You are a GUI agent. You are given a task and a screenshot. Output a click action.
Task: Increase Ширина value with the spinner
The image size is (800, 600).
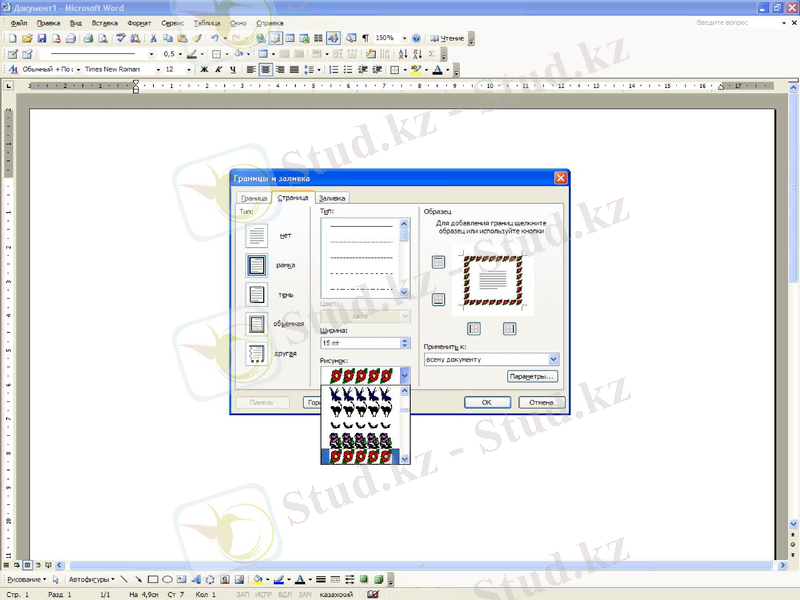pyautogui.click(x=404, y=339)
